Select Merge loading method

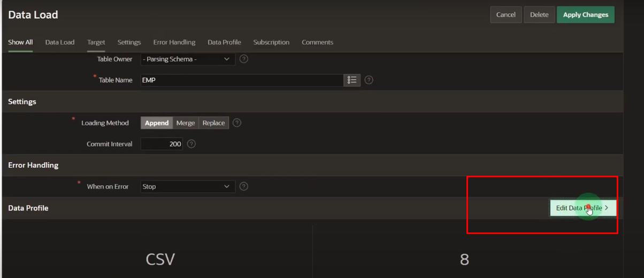click(x=186, y=123)
